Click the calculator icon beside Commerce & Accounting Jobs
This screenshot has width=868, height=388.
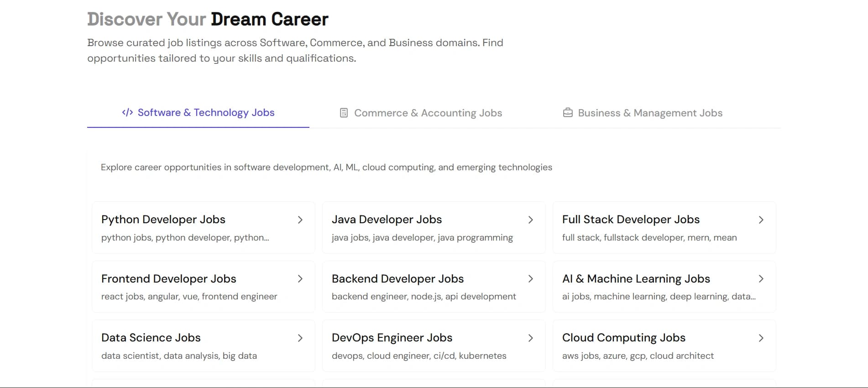pos(343,112)
